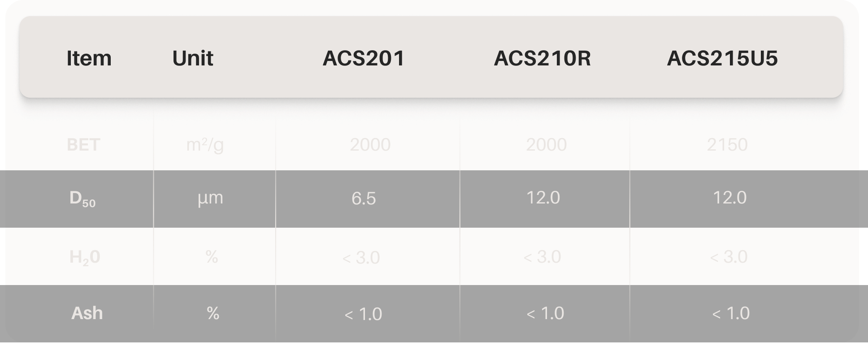Select the Ash value under ACS201
Screen dimensions: 868x346
[x=364, y=314]
